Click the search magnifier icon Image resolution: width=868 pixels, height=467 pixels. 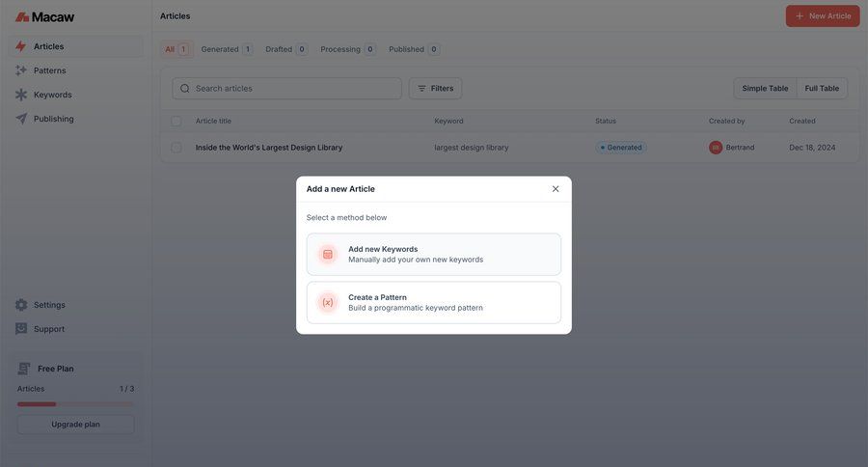coord(185,89)
